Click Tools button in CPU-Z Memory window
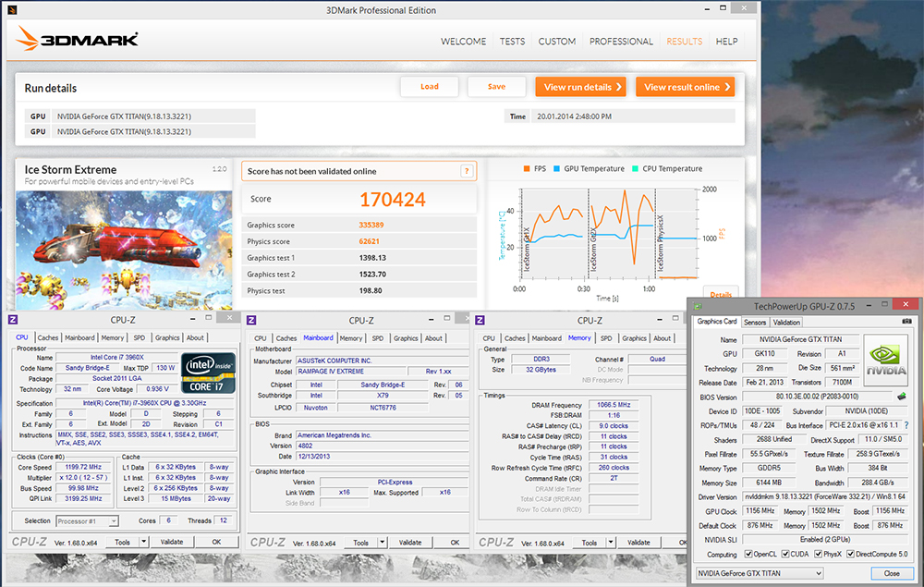924x587 pixels. (590, 543)
